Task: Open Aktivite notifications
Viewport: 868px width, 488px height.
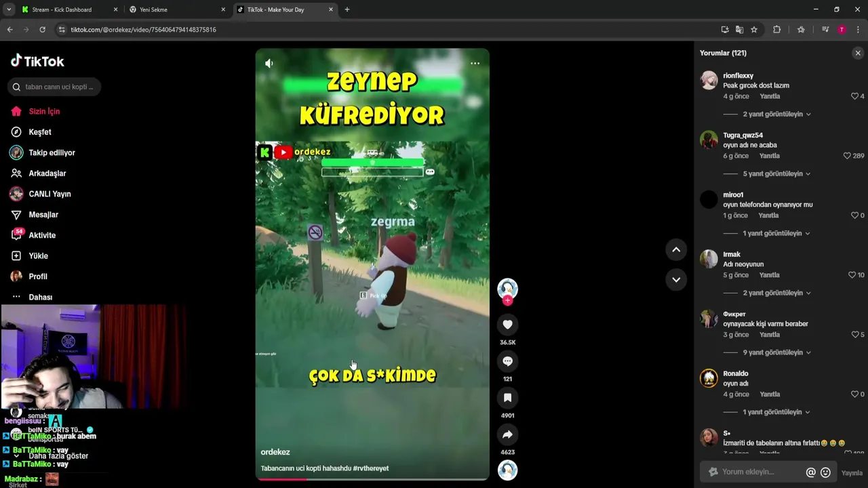Action: tap(42, 235)
